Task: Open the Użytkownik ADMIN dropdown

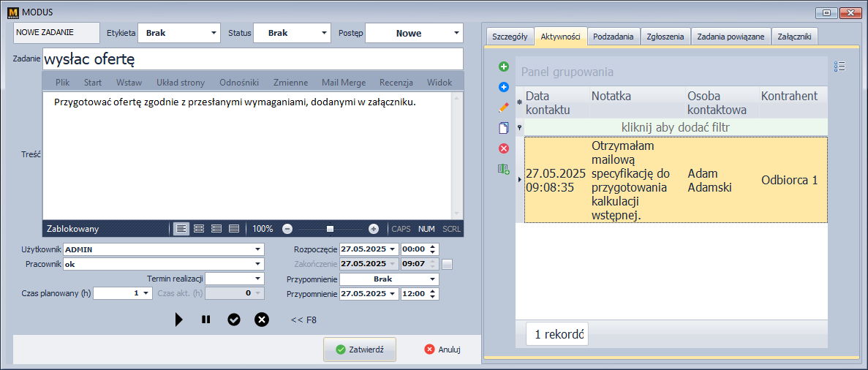Action: point(257,249)
